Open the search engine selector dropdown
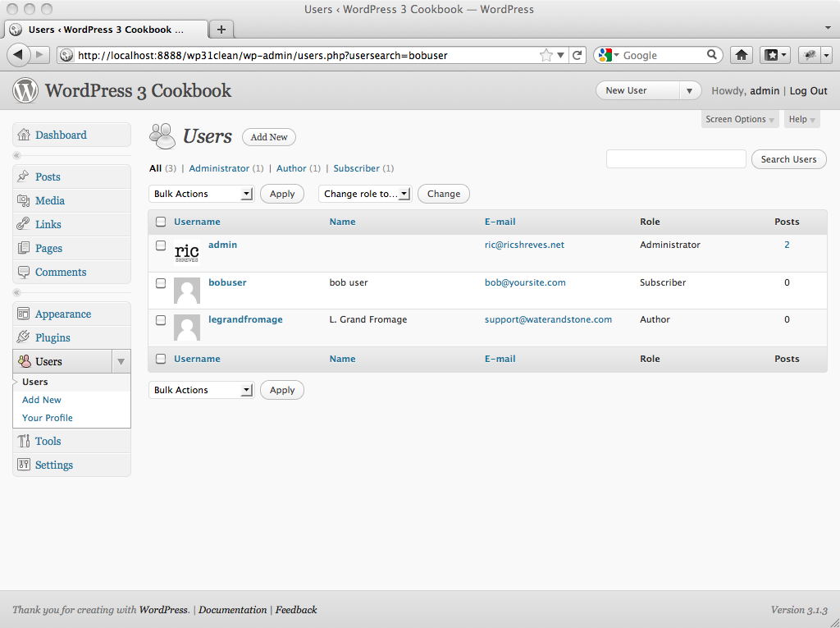The height and width of the screenshot is (628, 840). pyautogui.click(x=609, y=55)
